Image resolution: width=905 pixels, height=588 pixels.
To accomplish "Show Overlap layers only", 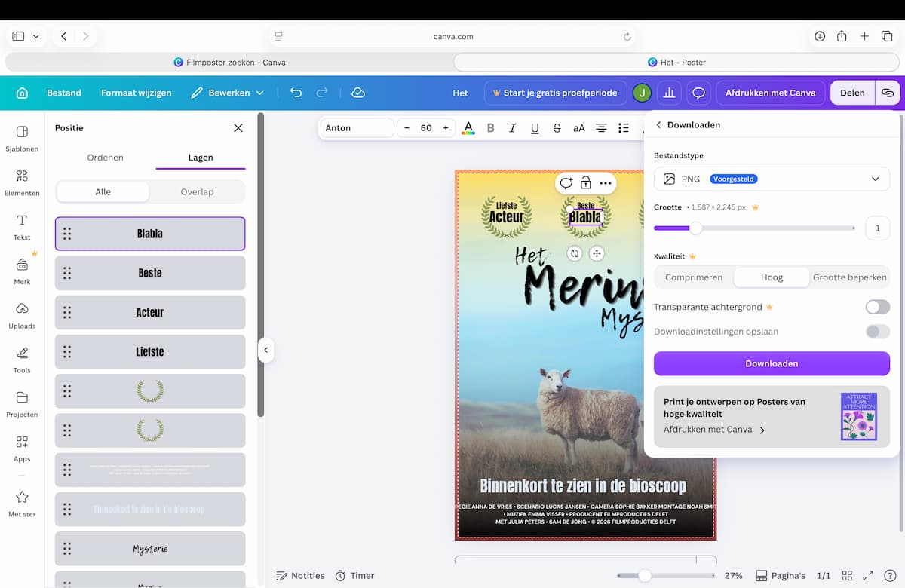I will [x=197, y=192].
